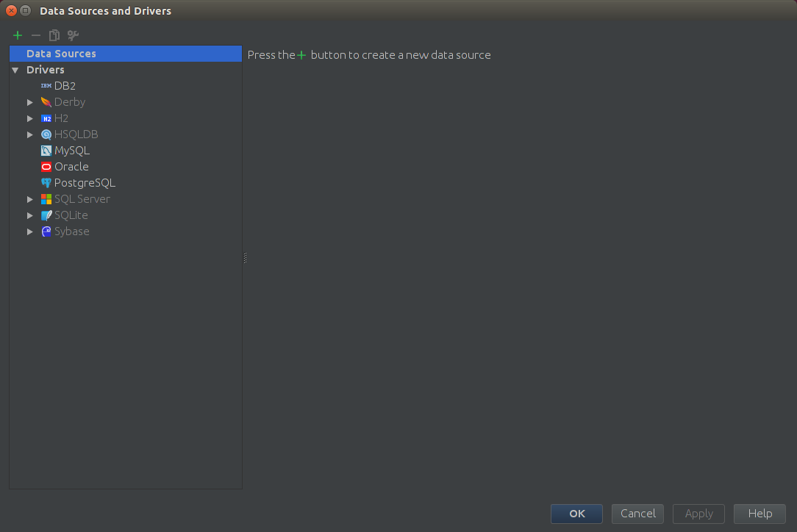Open Help for this dialog
The height and width of the screenshot is (532, 797).
(x=760, y=514)
